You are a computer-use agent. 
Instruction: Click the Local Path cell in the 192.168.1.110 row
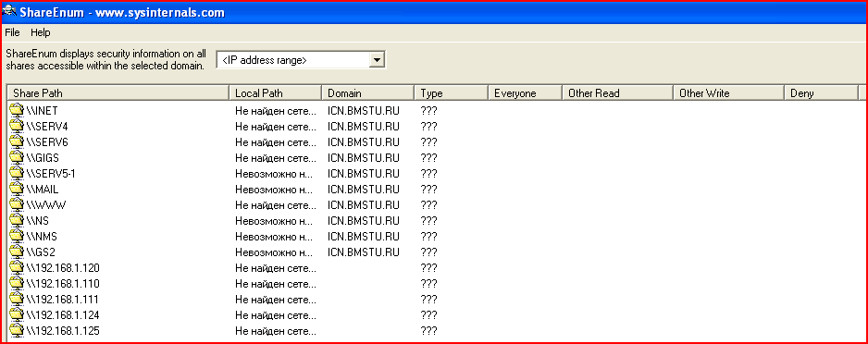pyautogui.click(x=276, y=284)
